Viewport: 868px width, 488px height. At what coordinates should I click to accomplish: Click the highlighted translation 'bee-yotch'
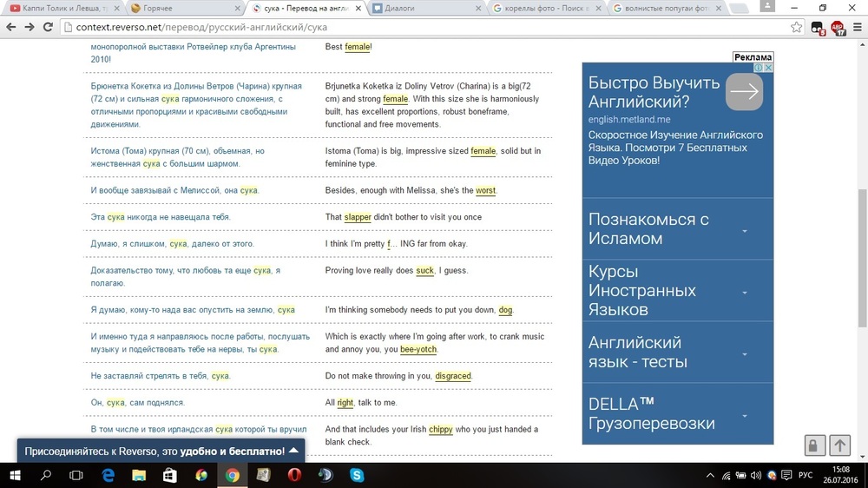click(x=418, y=349)
